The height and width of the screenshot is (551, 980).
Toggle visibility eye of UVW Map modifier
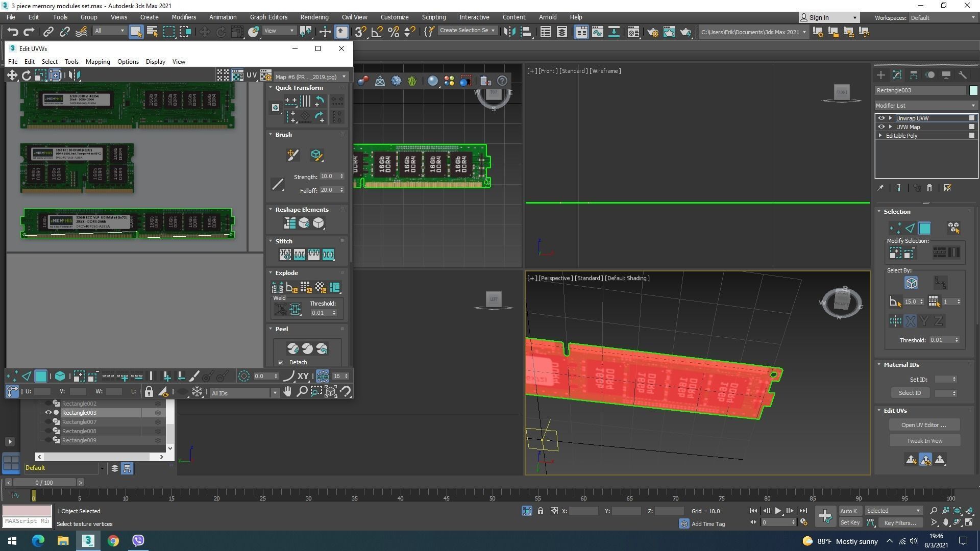click(881, 127)
